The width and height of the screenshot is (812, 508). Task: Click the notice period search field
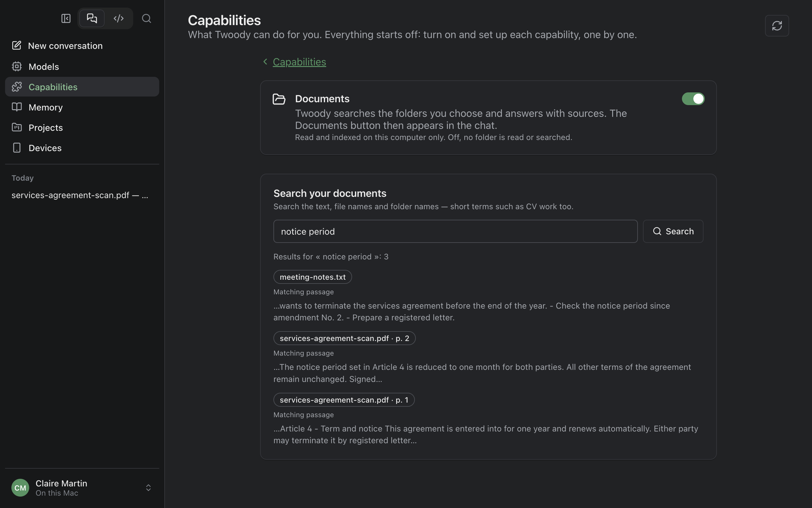tap(455, 231)
